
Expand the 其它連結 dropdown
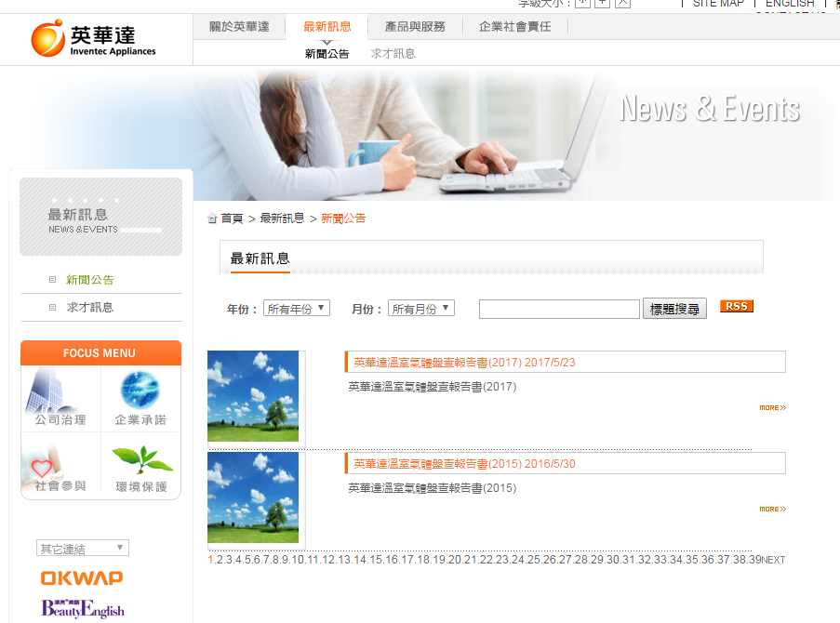tap(83, 548)
